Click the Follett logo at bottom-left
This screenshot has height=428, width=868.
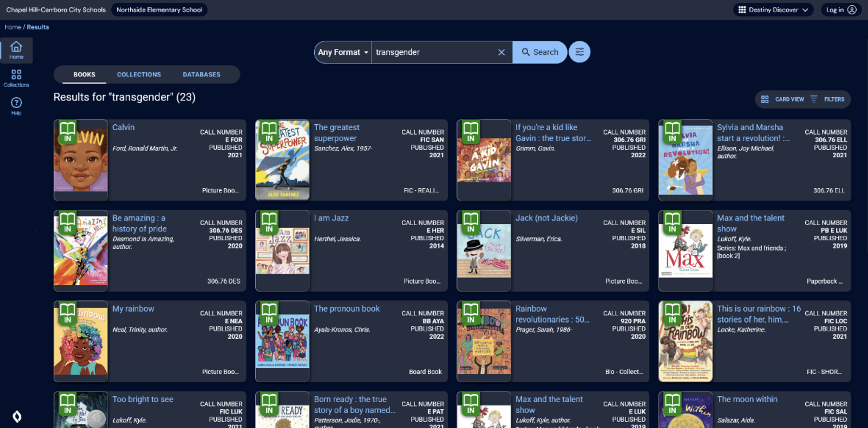coord(17,416)
